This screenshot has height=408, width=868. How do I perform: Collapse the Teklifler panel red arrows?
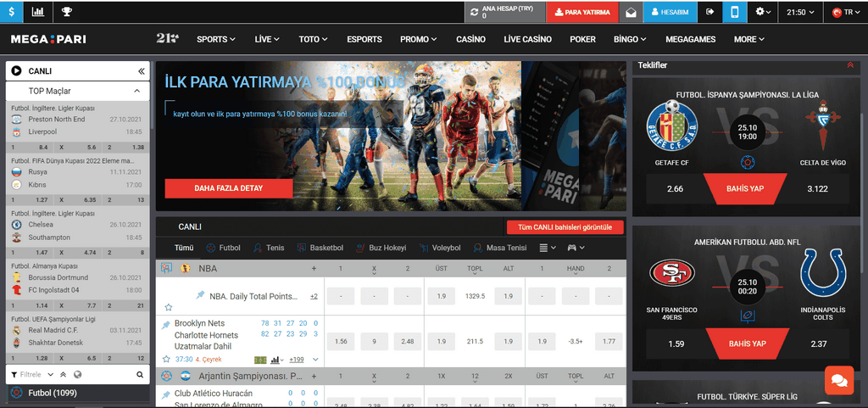tap(850, 65)
